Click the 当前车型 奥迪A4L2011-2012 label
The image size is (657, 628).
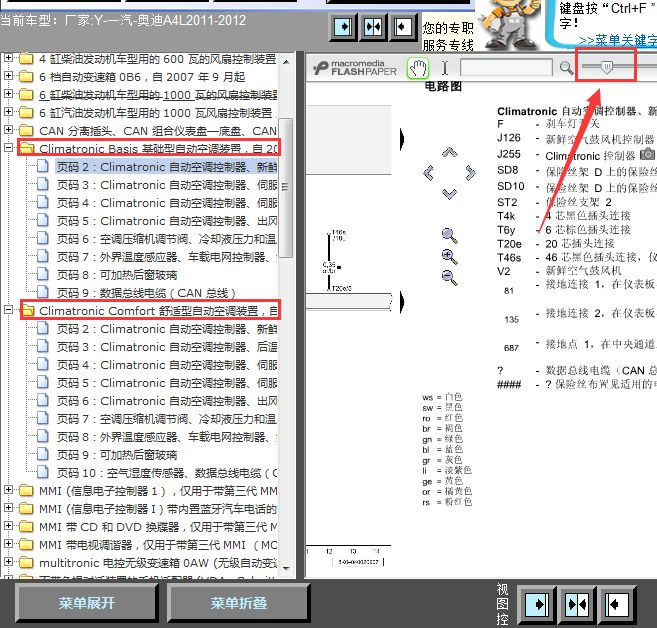(x=123, y=21)
